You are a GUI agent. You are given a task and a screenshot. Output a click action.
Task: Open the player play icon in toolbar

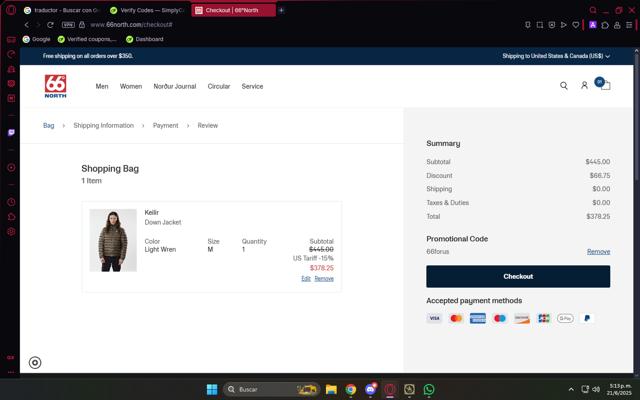click(564, 25)
